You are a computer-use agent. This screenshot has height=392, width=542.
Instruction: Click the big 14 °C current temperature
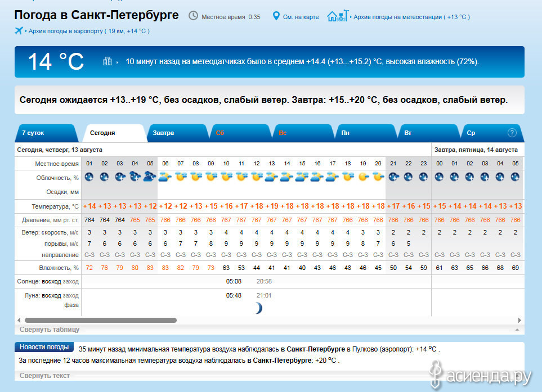[56, 62]
